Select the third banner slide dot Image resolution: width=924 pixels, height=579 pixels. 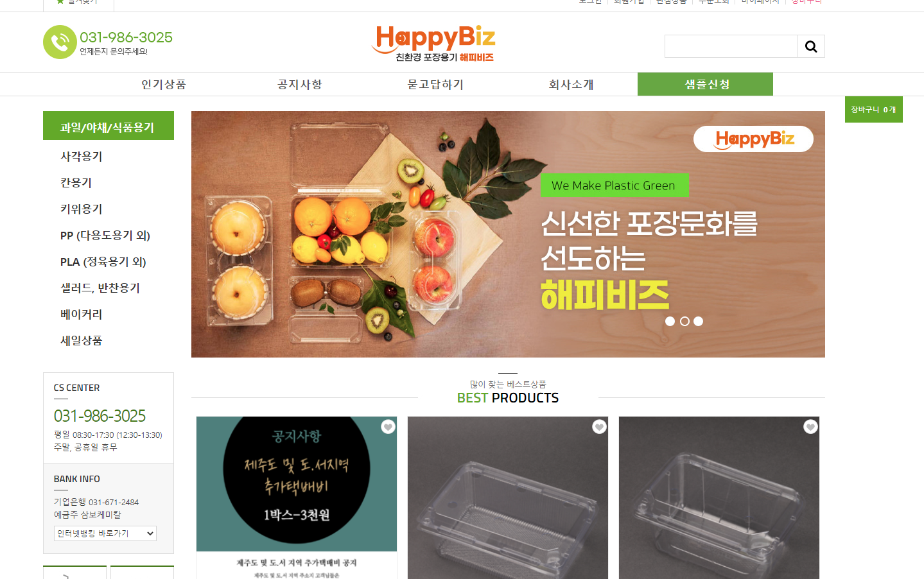click(699, 321)
